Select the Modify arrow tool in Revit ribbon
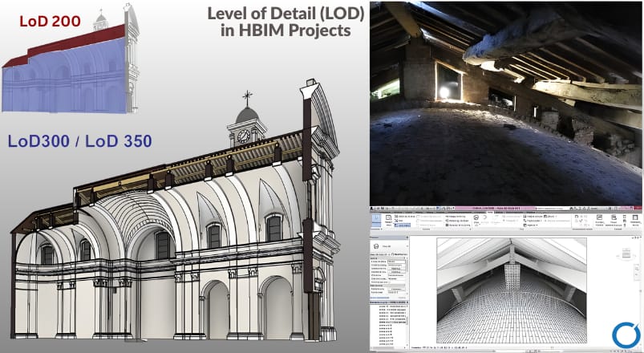This screenshot has height=353, width=644. [x=376, y=220]
